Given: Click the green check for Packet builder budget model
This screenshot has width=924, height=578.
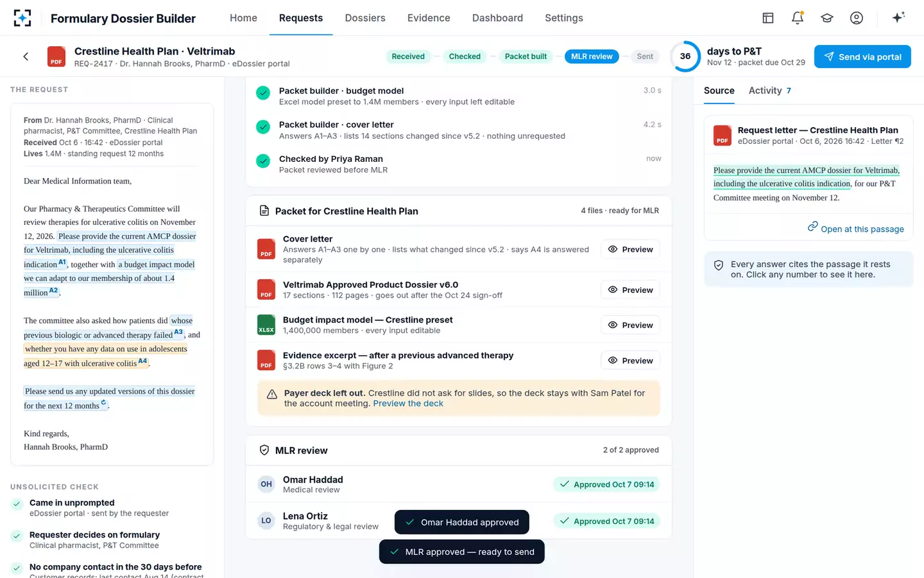Looking at the screenshot, I should tap(263, 93).
